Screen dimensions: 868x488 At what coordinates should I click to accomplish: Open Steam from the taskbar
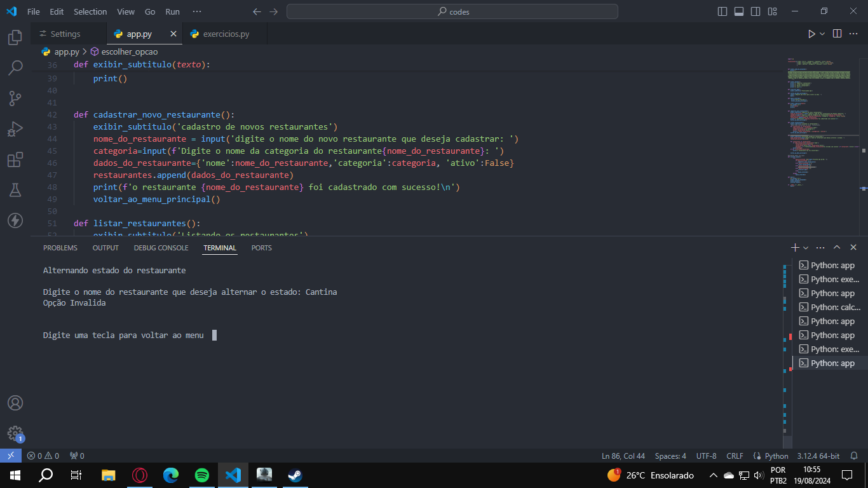pyautogui.click(x=295, y=475)
